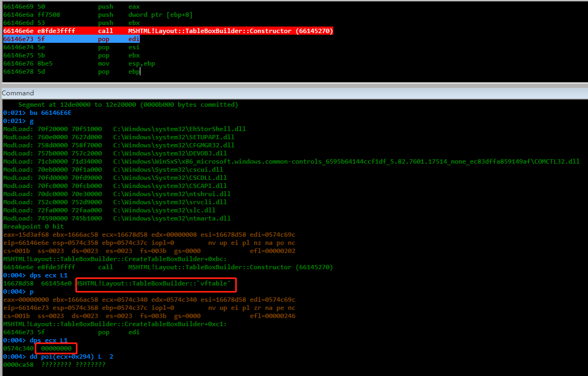This screenshot has height=376, width=588.
Task: Click the ModLoad cscui.dll line
Action: (113, 170)
